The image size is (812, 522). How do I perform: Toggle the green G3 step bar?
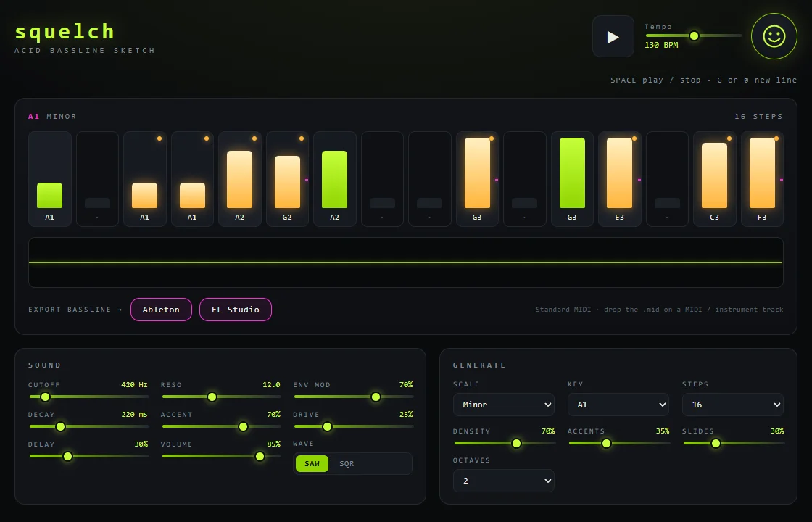coord(572,173)
